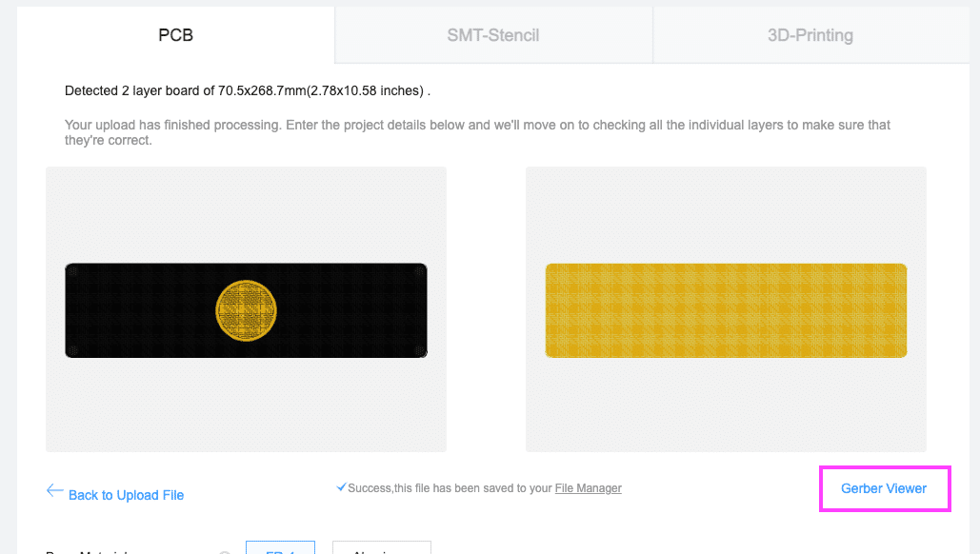Viewport: 980px width, 554px height.
Task: Click the empty area above the yellow board preview
Action: [726, 215]
